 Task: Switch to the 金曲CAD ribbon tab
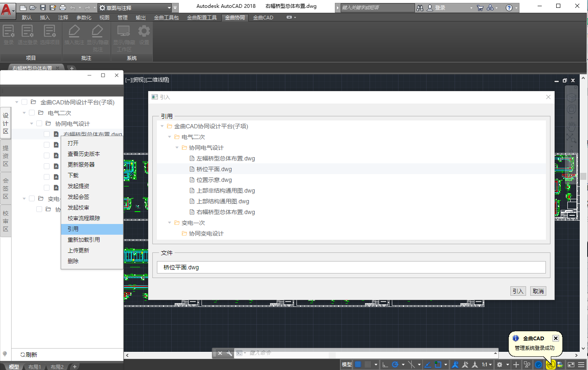point(263,17)
